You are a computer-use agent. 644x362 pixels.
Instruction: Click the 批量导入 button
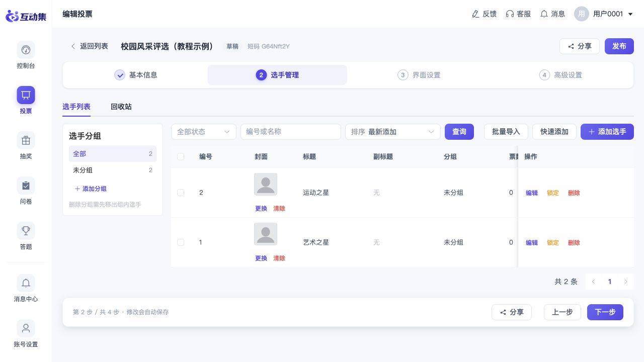506,132
